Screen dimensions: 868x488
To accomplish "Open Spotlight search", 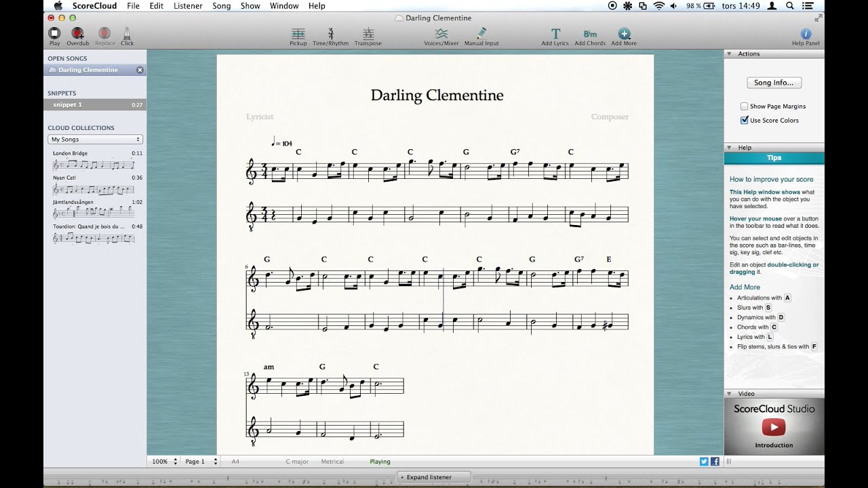I will [790, 6].
